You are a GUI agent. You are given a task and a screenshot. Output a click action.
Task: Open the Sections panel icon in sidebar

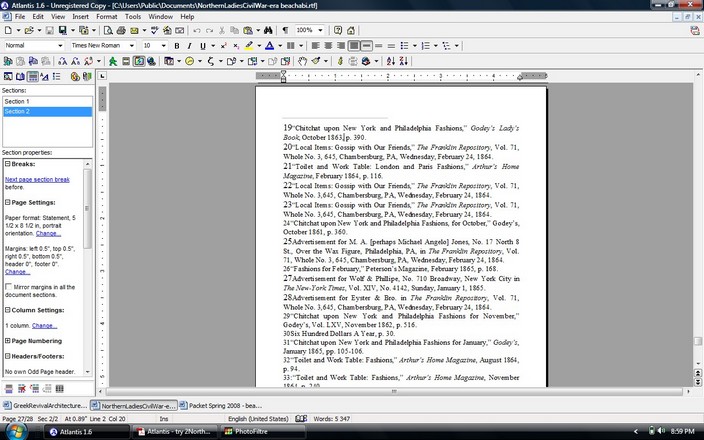pos(32,76)
